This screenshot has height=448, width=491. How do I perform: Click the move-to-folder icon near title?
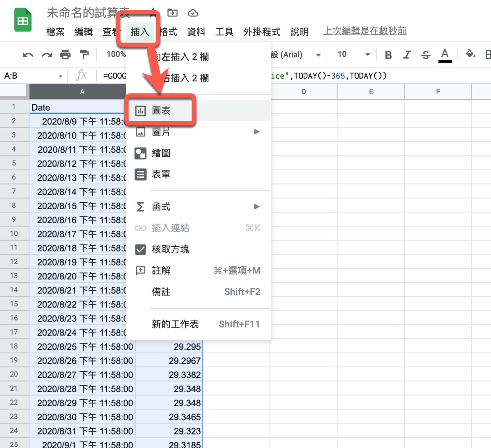(x=173, y=13)
